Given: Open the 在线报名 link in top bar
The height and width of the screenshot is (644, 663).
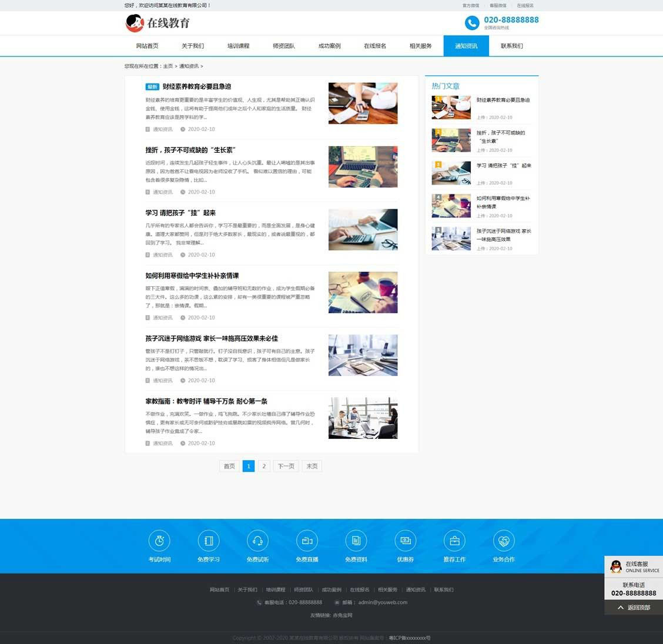Looking at the screenshot, I should (525, 5).
